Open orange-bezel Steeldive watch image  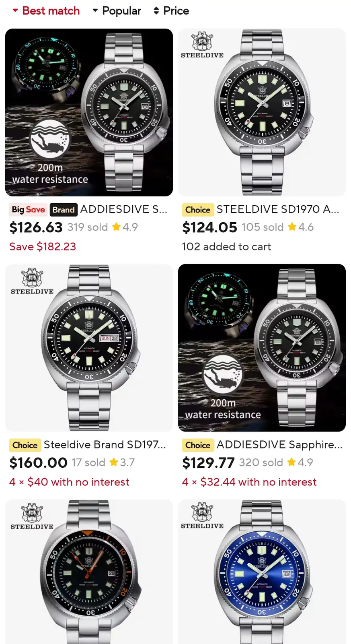(x=89, y=572)
